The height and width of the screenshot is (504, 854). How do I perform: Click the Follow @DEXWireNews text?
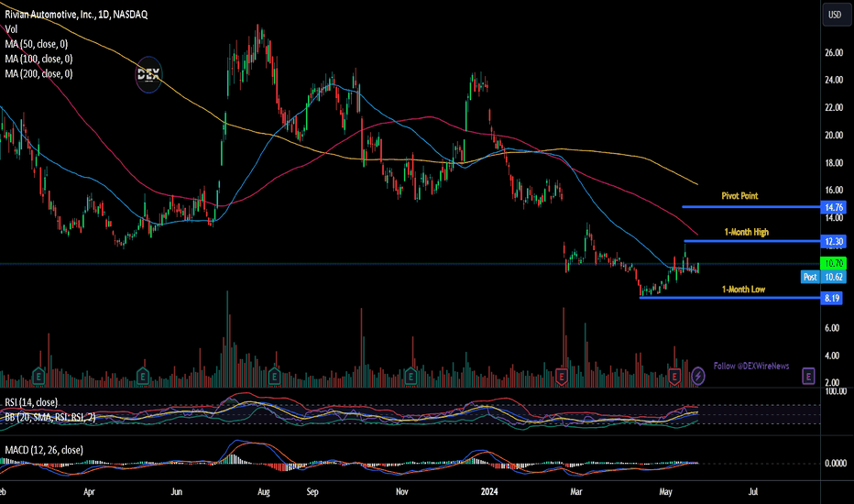coord(751,367)
